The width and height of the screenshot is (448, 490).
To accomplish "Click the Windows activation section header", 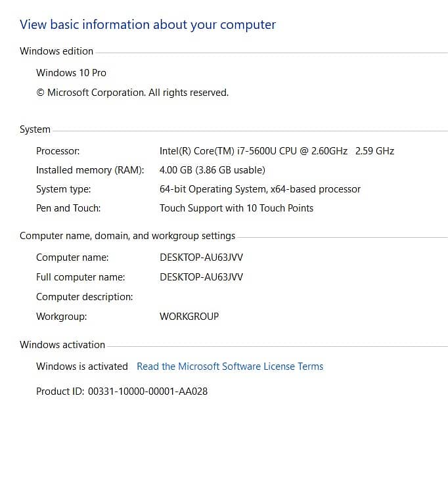I will pos(62,345).
